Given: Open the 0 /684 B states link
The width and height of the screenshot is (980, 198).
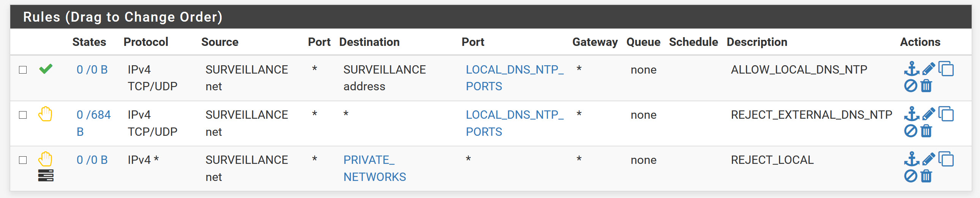Looking at the screenshot, I should pyautogui.click(x=93, y=123).
